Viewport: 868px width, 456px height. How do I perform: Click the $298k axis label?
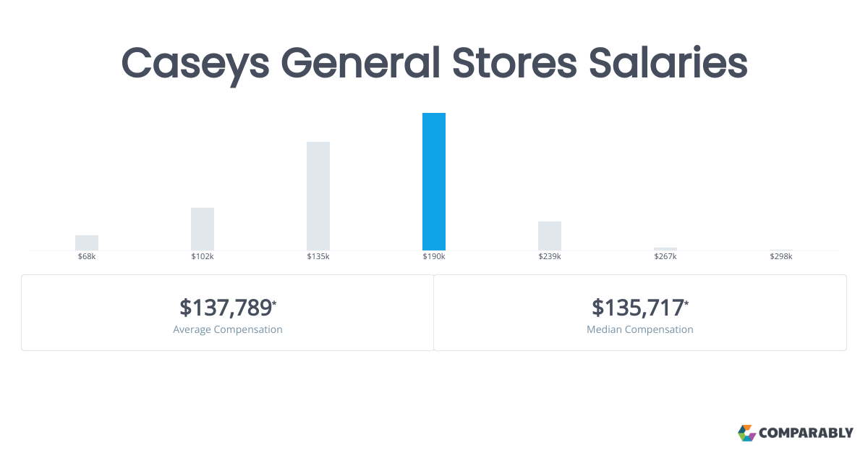tap(781, 257)
